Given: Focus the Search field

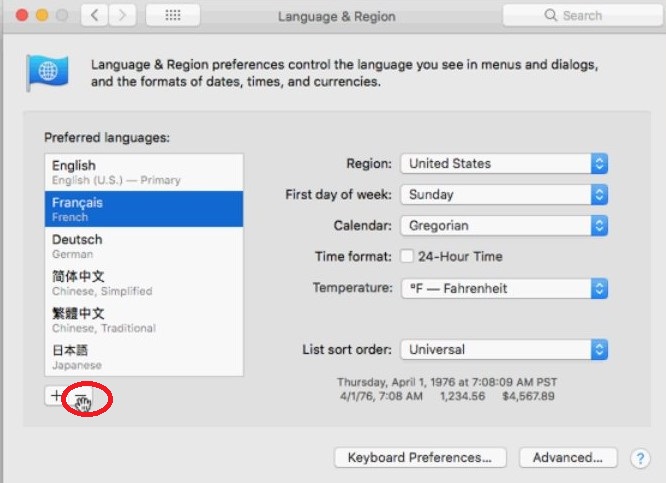Looking at the screenshot, I should tap(583, 15).
